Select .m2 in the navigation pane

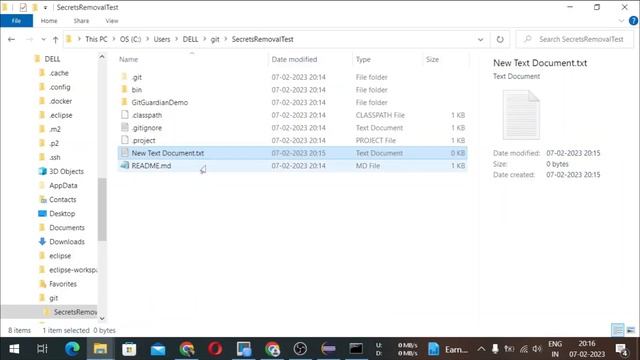55,129
